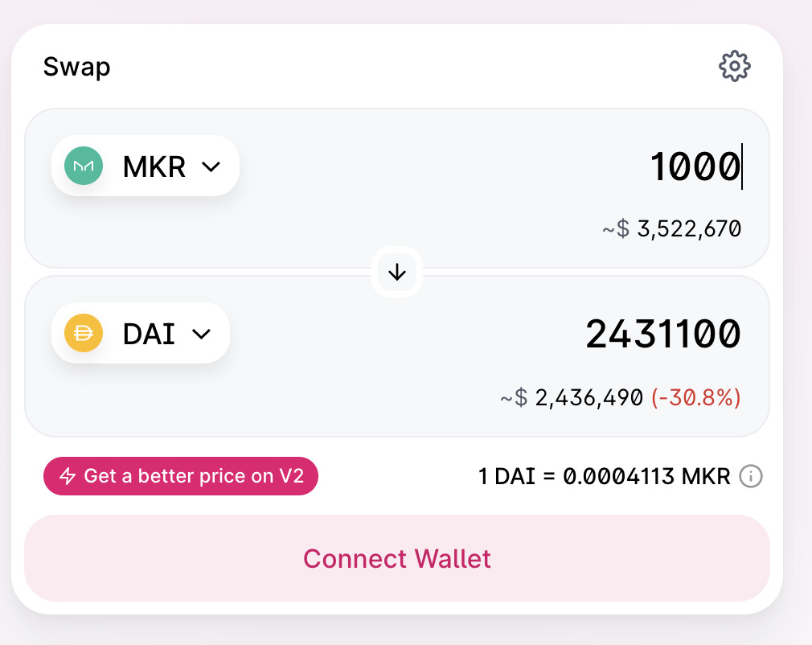Click Get a better price on V2
The image size is (812, 645).
point(193,476)
